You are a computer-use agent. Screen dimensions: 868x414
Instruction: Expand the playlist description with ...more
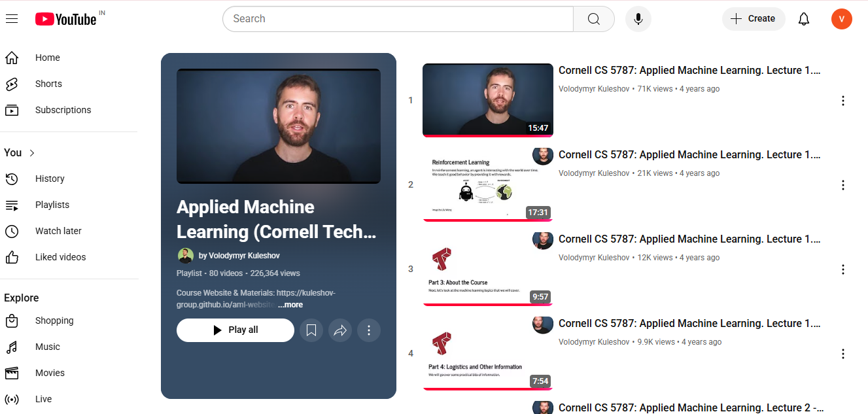290,304
